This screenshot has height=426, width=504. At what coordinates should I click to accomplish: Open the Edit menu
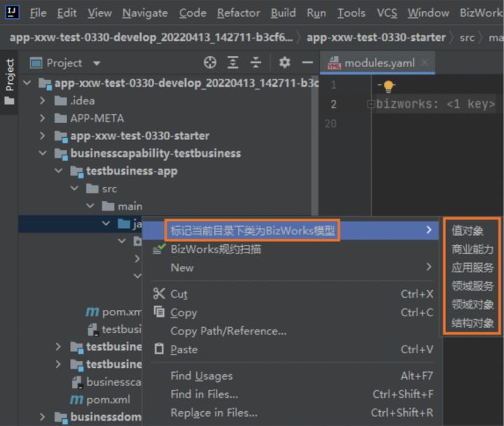coord(66,13)
